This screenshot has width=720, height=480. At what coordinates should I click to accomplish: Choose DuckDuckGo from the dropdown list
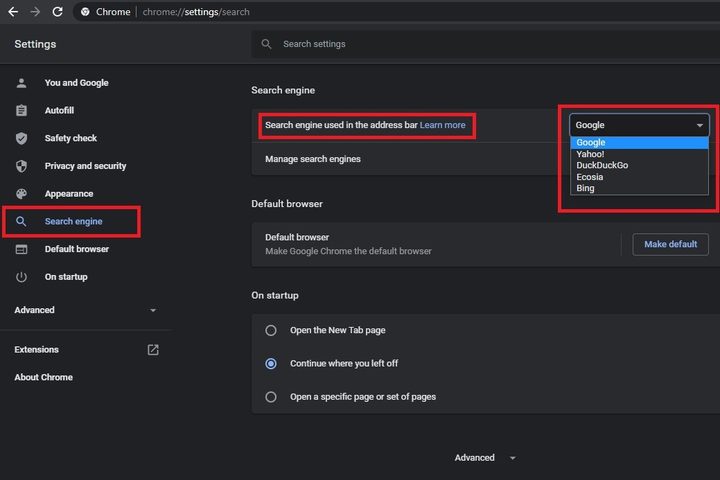pos(639,165)
